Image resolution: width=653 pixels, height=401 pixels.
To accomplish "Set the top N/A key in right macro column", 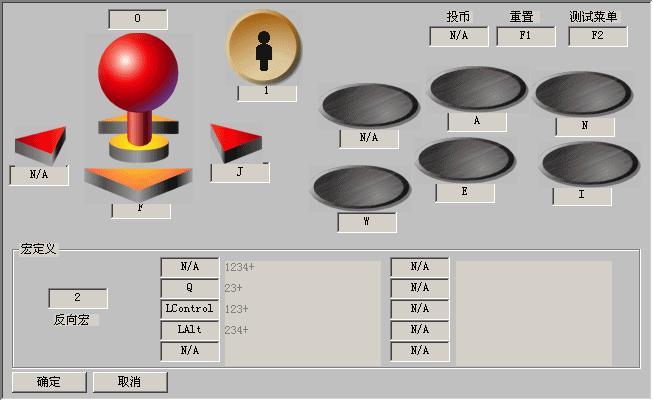I will coord(420,267).
